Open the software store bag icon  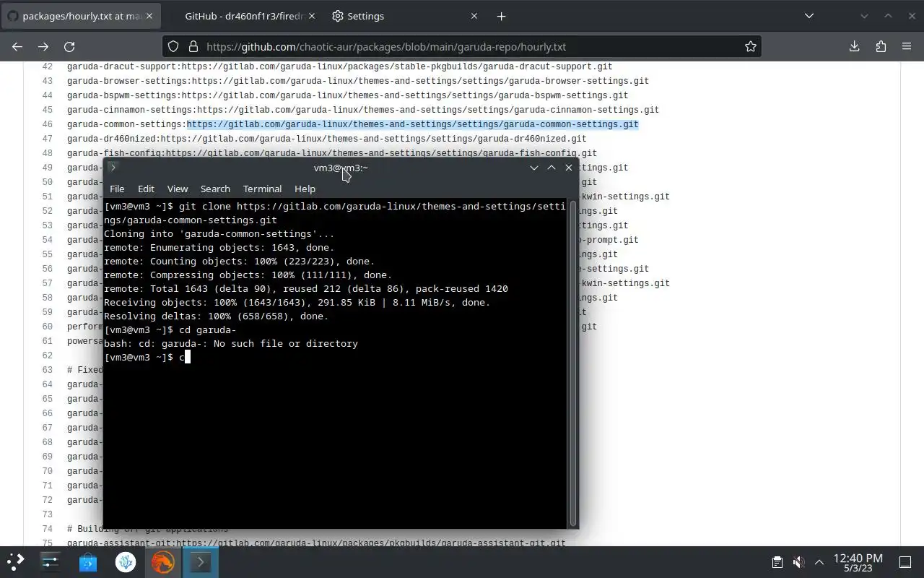coord(88,562)
